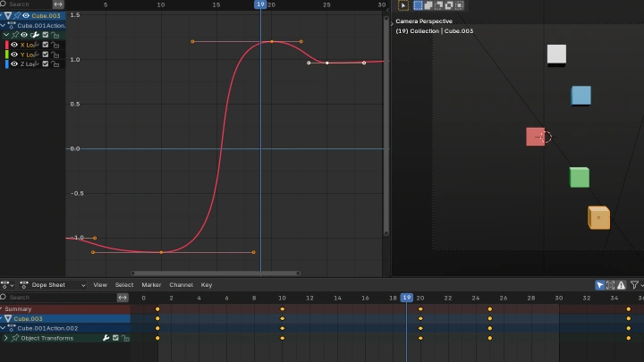Expand the Object Transforms channel group
This screenshot has height=362, width=644.
6,338
